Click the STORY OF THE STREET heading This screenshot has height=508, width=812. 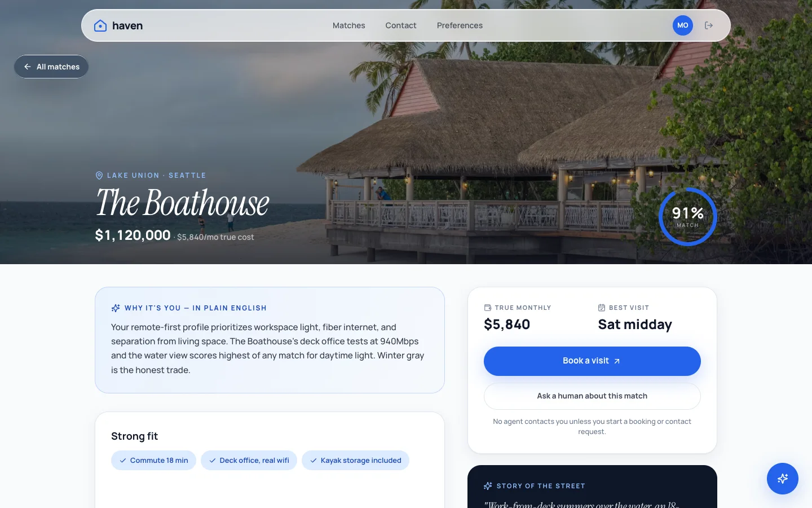coord(541,486)
